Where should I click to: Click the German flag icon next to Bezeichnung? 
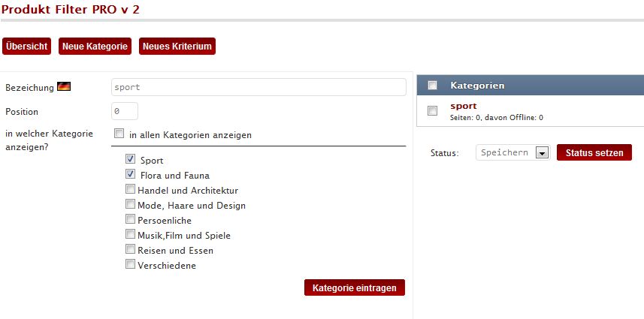click(x=64, y=87)
